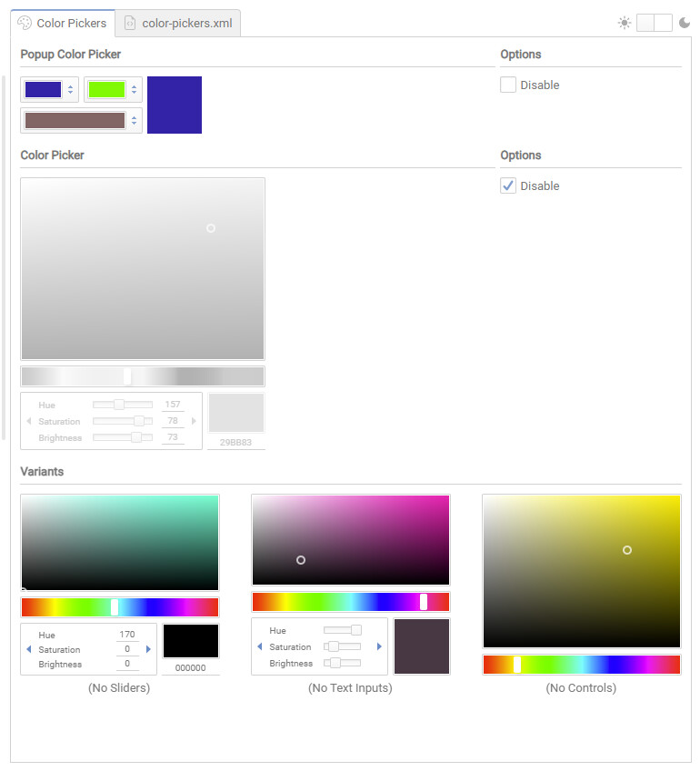Click the moon dark-theme icon
The width and height of the screenshot is (700, 771).
pos(684,23)
